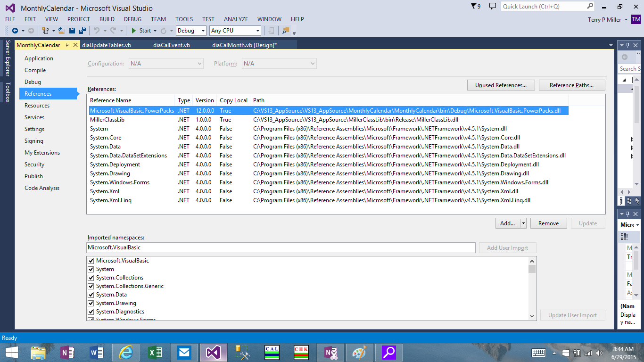Open the notifications flag icon

tap(474, 6)
